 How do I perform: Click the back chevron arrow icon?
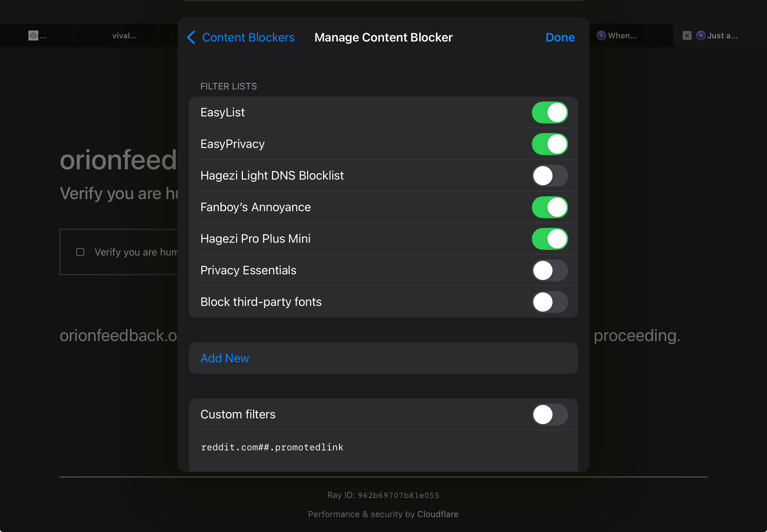coord(191,37)
